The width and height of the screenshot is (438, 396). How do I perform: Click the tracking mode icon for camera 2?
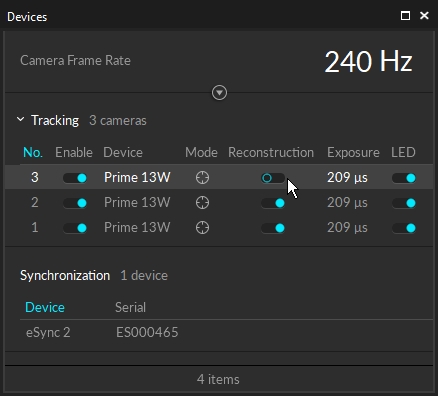(x=202, y=203)
